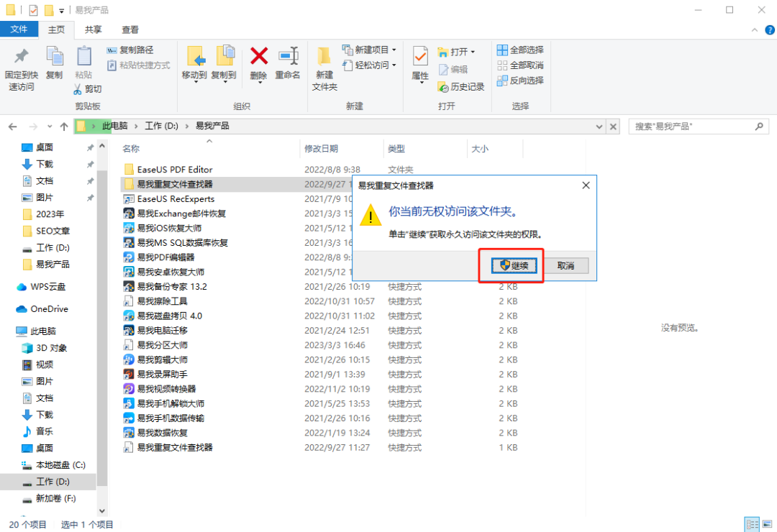777x532 pixels.
Task: Collapse the ribbon with chevron
Action: point(754,30)
